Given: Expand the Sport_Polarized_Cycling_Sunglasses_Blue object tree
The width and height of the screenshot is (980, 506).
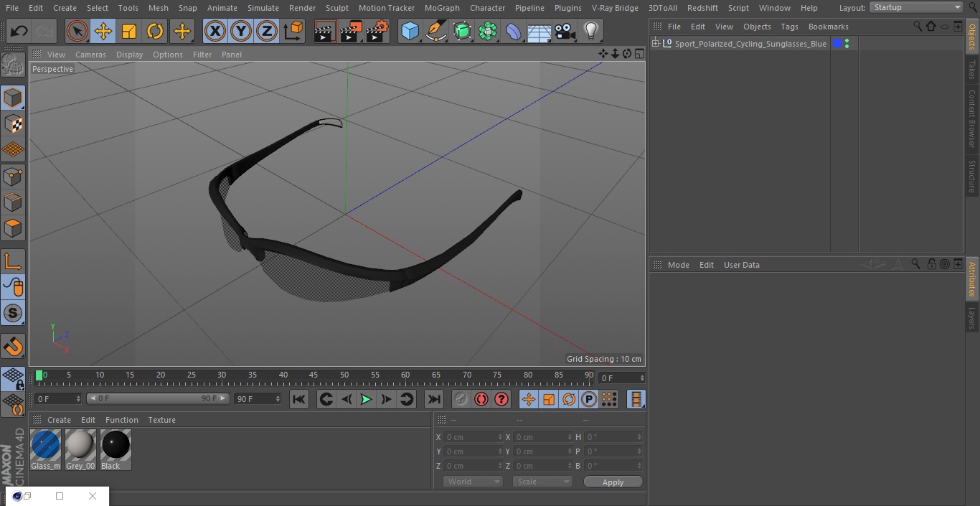Looking at the screenshot, I should [655, 44].
